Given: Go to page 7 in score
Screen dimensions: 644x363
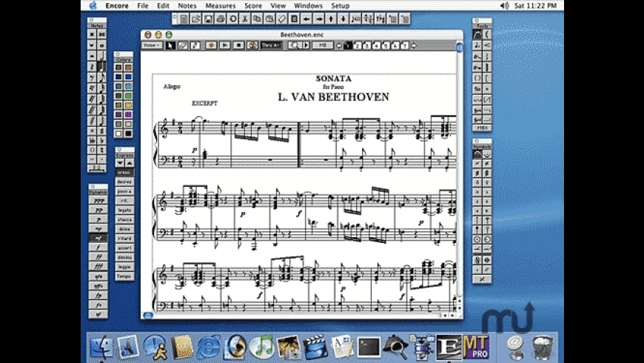Looking at the screenshot, I should click(405, 46).
